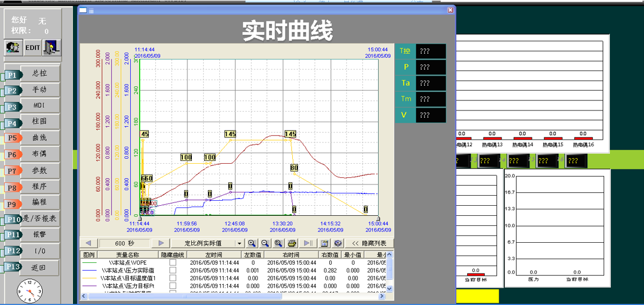Toggle hide-curve checkbox for 压力实际值

[173, 270]
